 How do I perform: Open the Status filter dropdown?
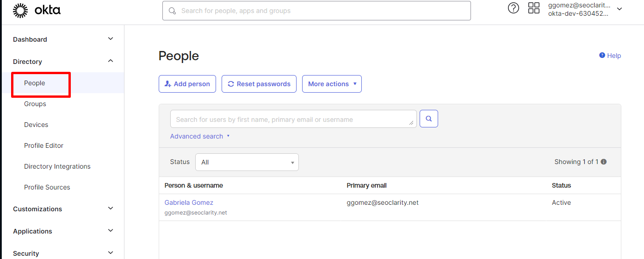pos(247,162)
